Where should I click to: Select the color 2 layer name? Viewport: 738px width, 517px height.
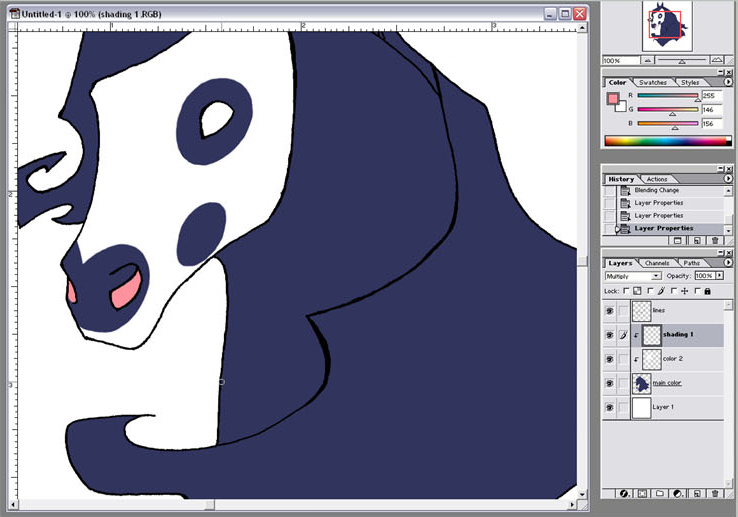point(673,359)
